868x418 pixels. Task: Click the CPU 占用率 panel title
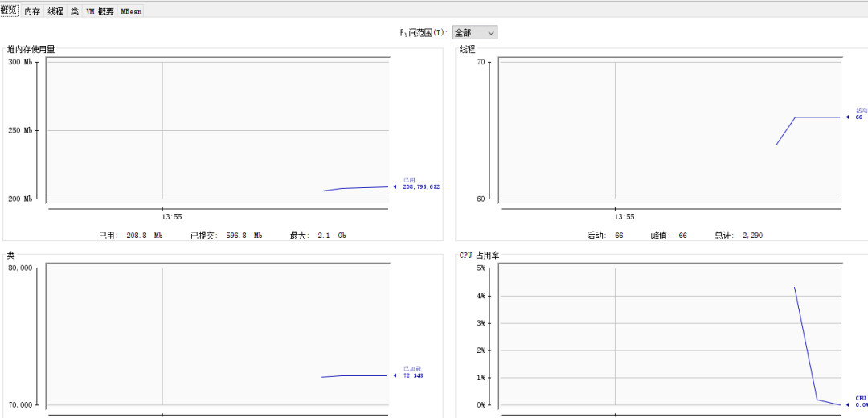[479, 256]
